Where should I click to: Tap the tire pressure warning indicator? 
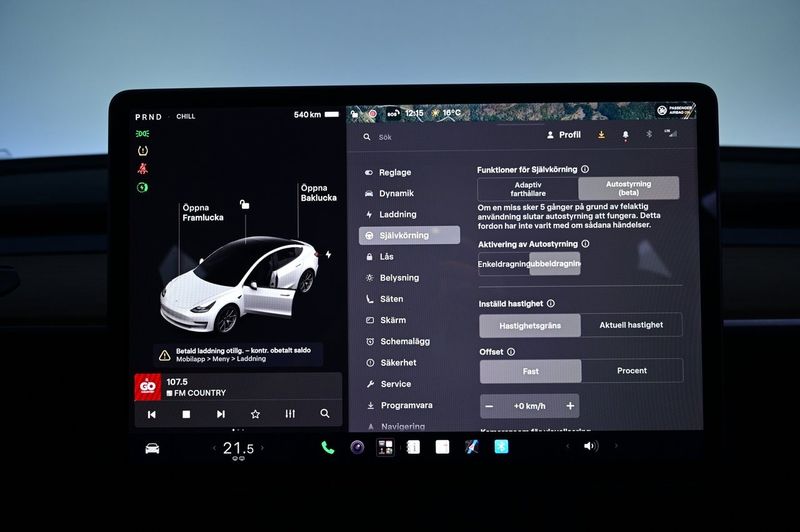tap(143, 150)
